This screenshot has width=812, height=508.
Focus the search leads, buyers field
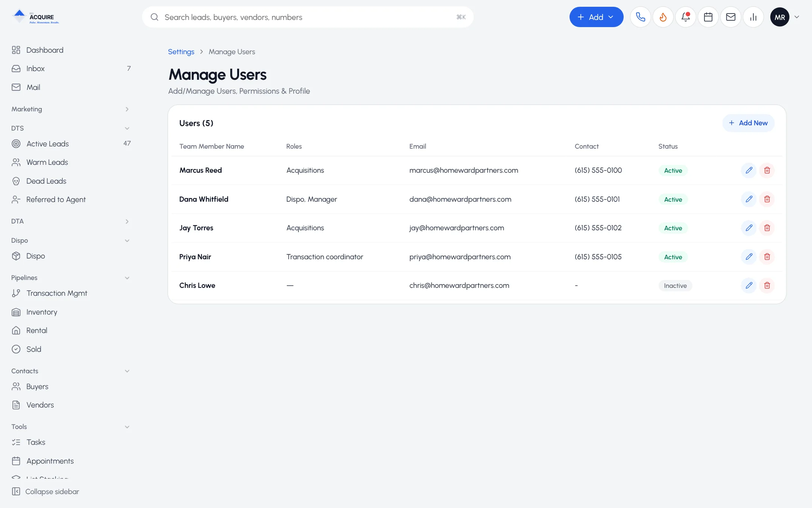click(x=308, y=17)
